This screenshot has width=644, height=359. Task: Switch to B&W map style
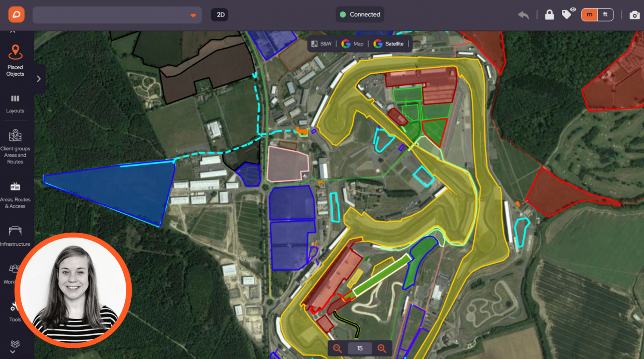coord(322,44)
